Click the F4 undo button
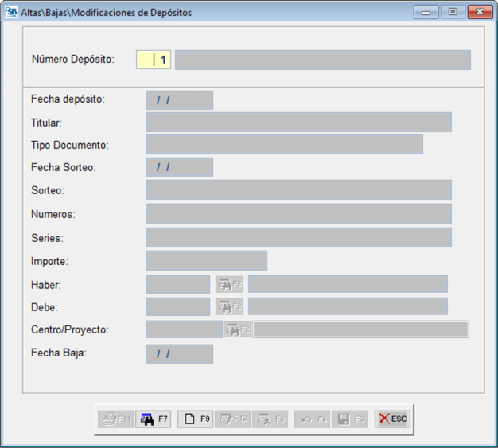This screenshot has width=498, height=448. click(x=311, y=419)
